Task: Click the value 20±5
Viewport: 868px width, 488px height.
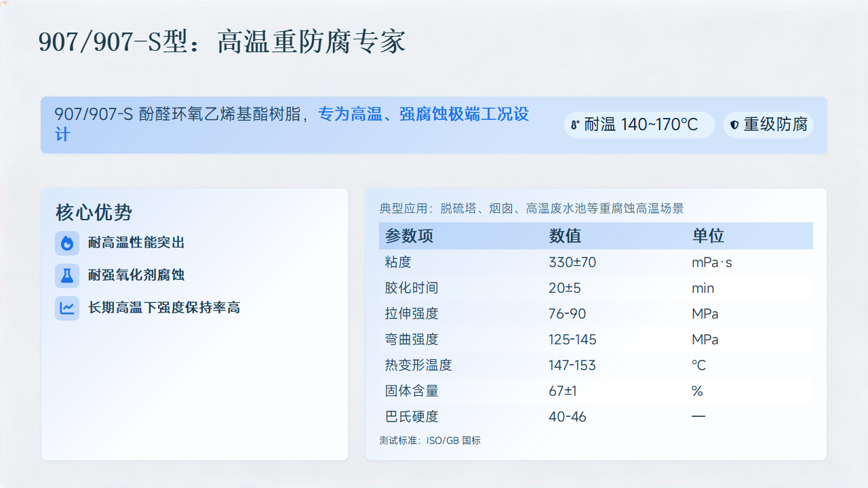Action: tap(565, 288)
